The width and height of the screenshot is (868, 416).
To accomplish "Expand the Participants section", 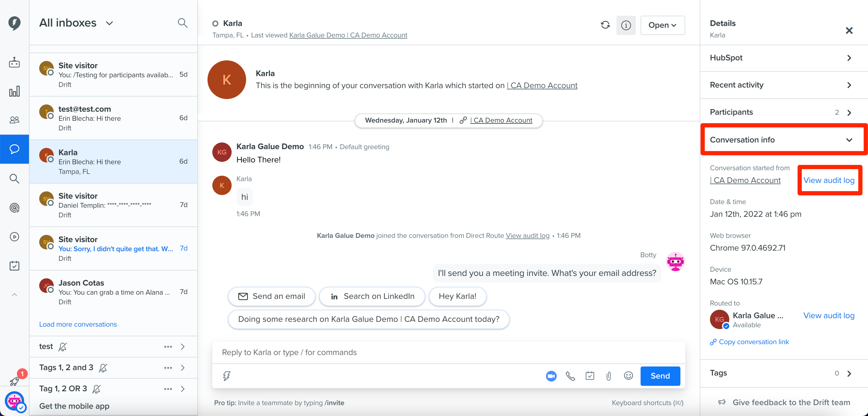I will tap(784, 112).
